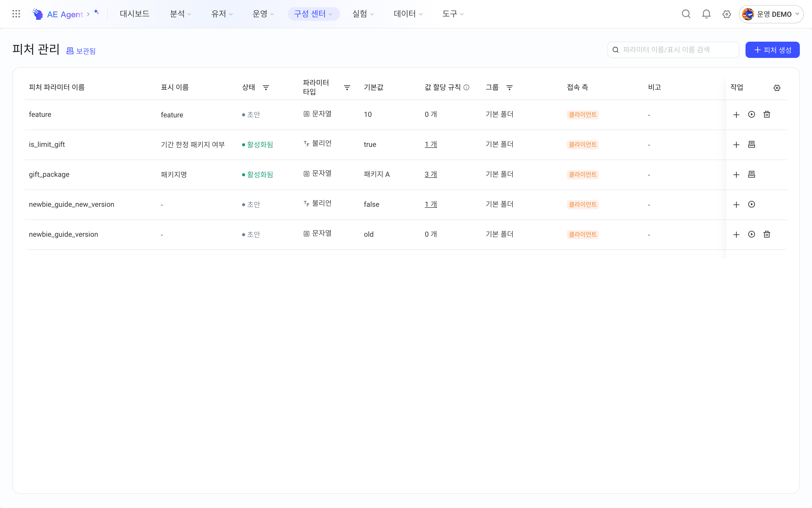Click the 패키지명 display name
Screen dimensions: 812x508
[x=174, y=174]
